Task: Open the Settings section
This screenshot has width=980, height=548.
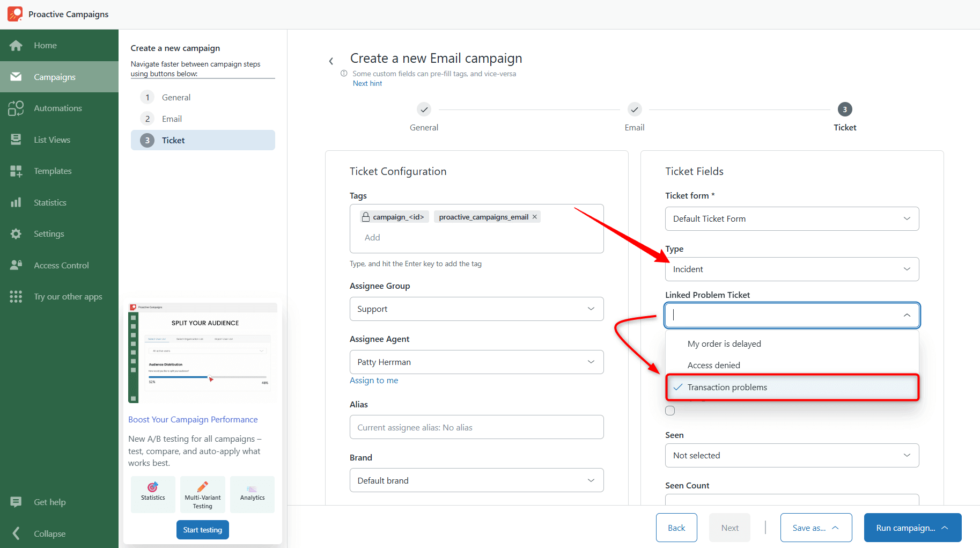Action: pos(49,233)
